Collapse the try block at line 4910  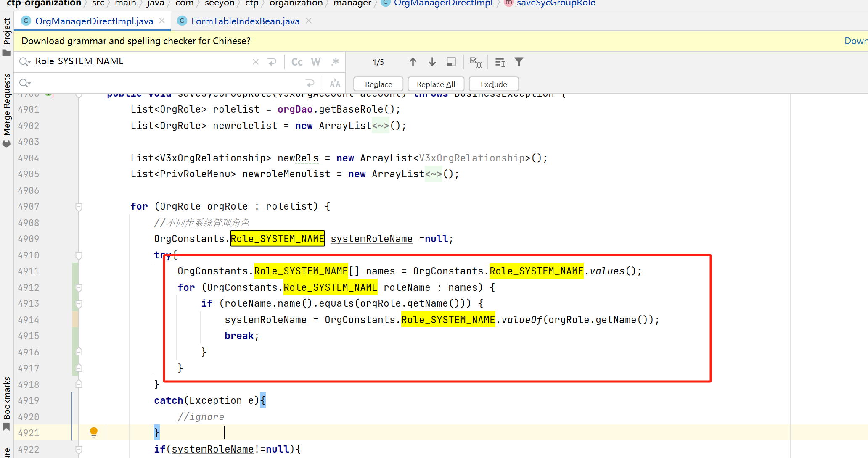pos(79,255)
